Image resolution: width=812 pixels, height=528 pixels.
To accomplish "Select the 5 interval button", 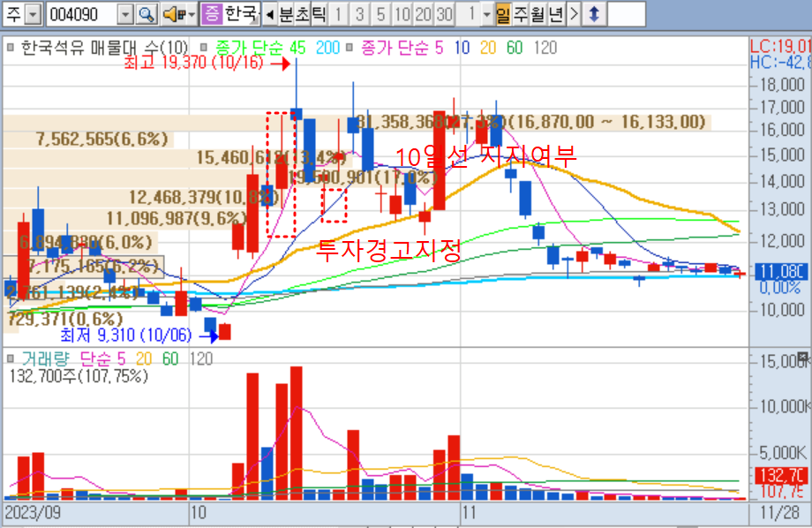I will point(381,14).
